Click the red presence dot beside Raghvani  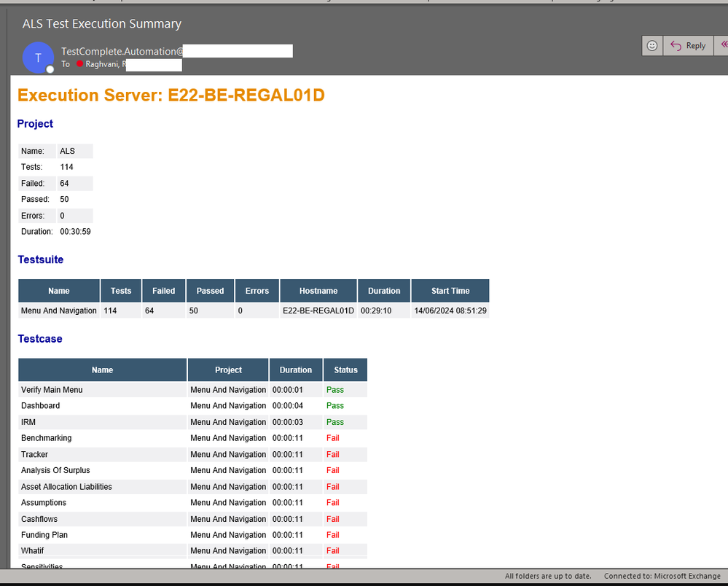(x=80, y=64)
